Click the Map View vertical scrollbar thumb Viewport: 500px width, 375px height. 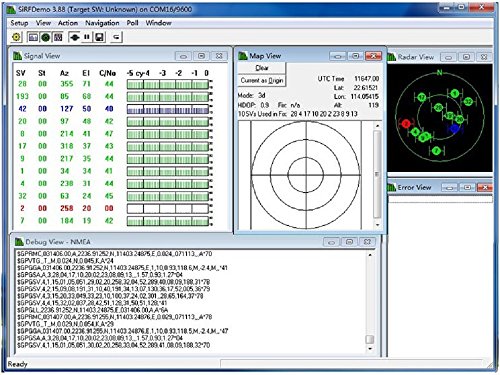(377, 174)
